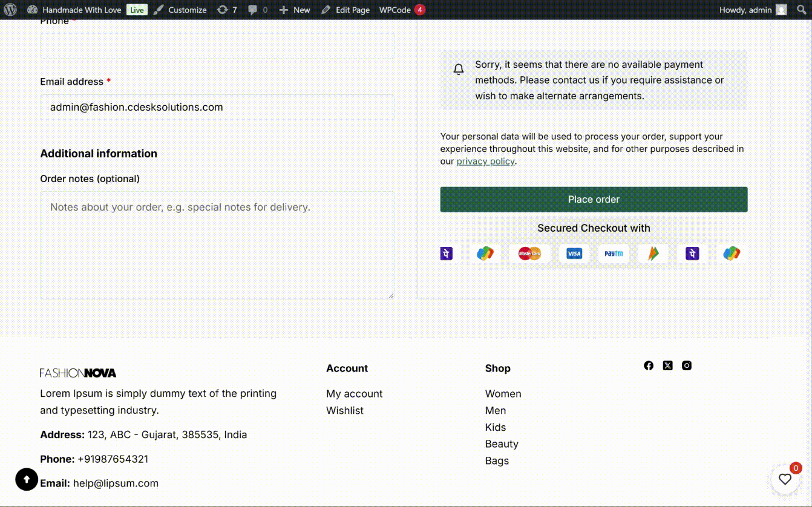This screenshot has width=812, height=507.
Task: Open the Instagram footer icon
Action: pyautogui.click(x=687, y=365)
